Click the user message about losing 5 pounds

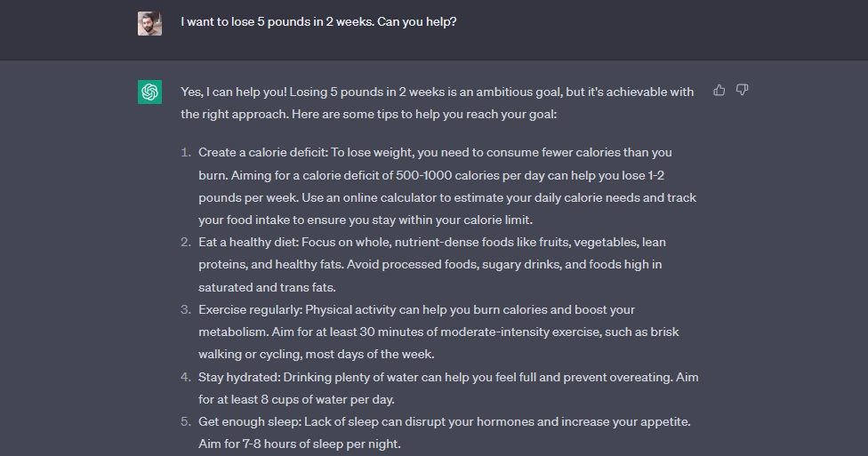pos(318,22)
